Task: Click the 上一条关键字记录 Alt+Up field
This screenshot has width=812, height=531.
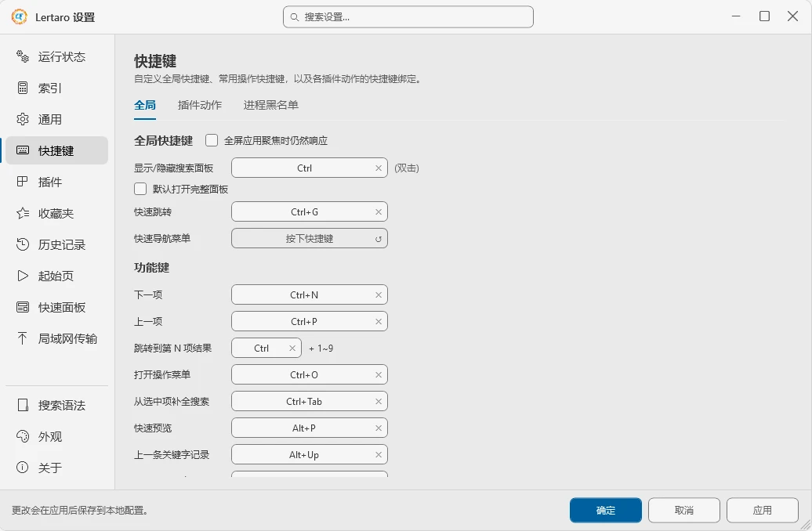Action: (x=309, y=454)
